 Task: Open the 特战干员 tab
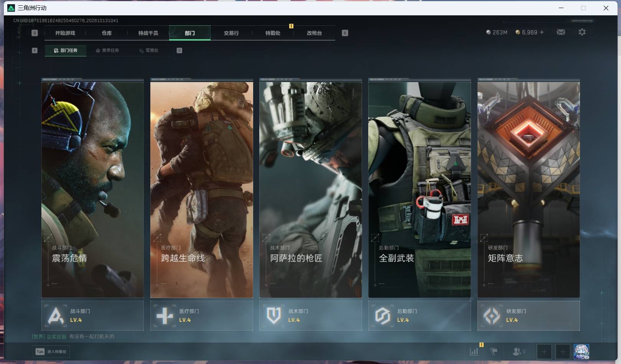148,33
